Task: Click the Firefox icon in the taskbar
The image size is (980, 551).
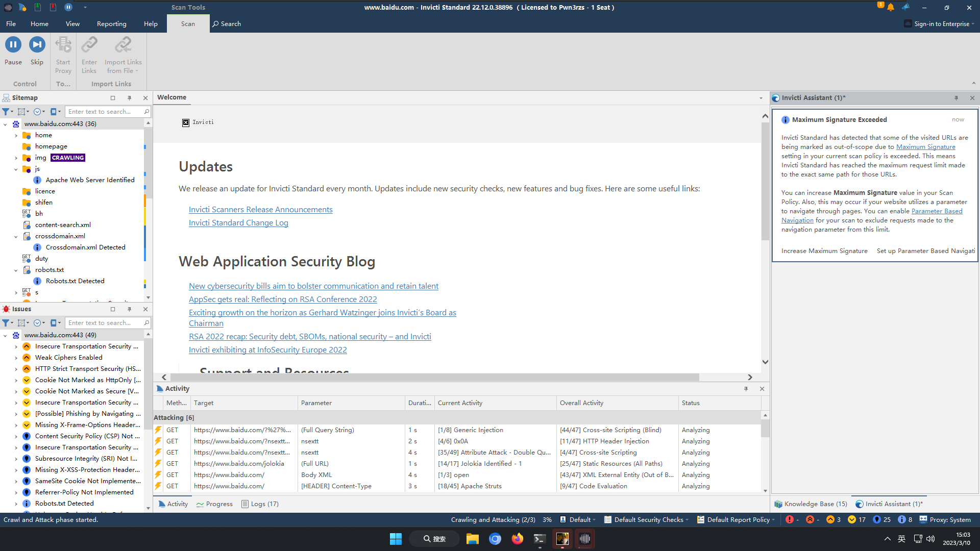Action: pyautogui.click(x=517, y=539)
